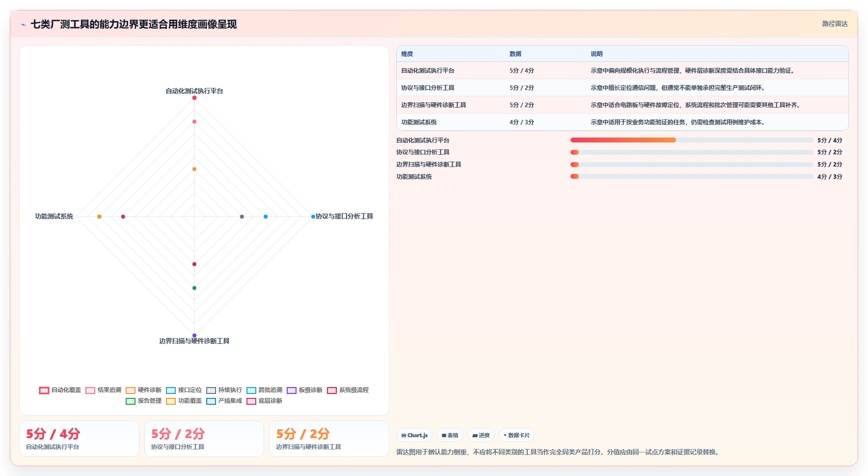Screen dimensions: 868x476
Task: Click the 协议与接口分析工具 progress bar
Action: [x=692, y=152]
